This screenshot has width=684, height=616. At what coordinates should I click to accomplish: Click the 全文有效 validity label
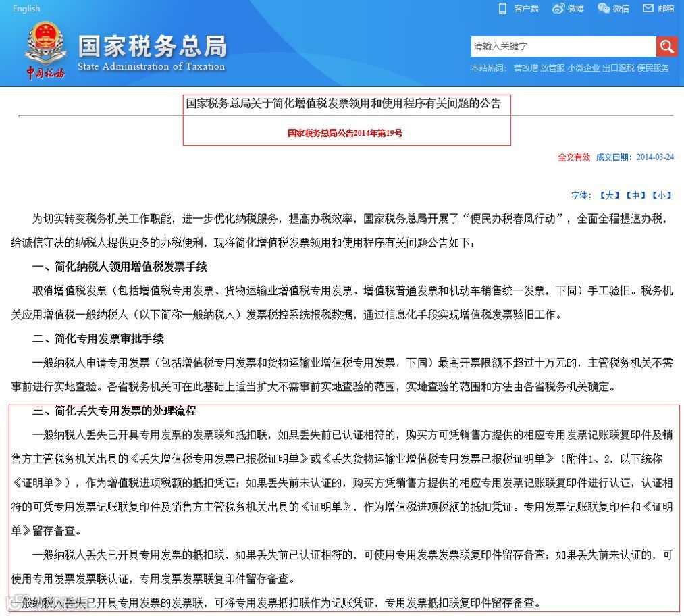[574, 157]
